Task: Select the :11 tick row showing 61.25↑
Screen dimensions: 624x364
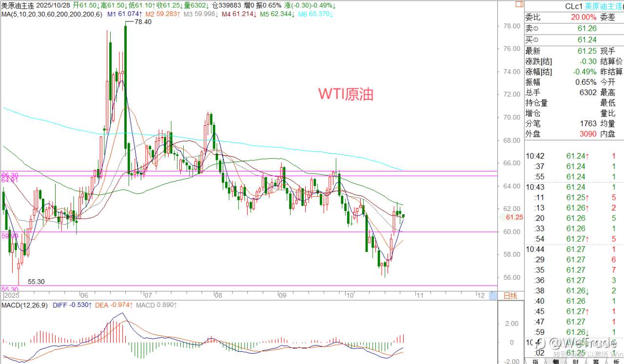Action: (574, 197)
